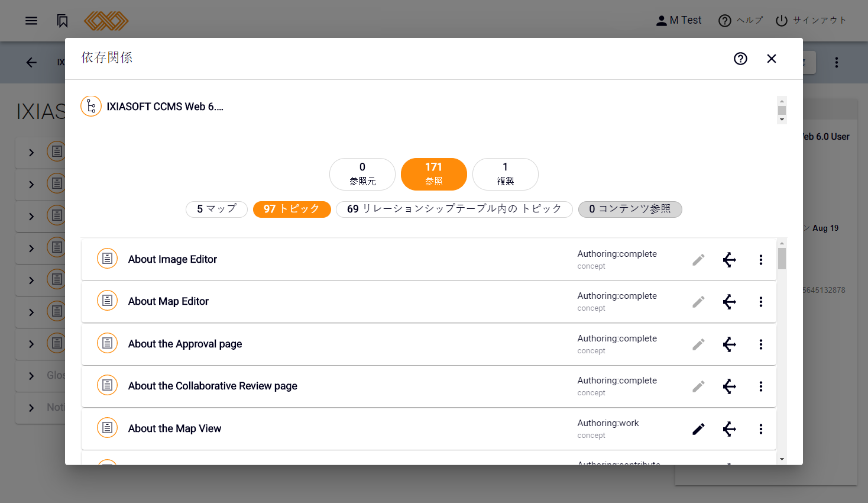Click the map icon beside IXIASOFT CCMS Web 6
The height and width of the screenshot is (503, 868).
(91, 107)
